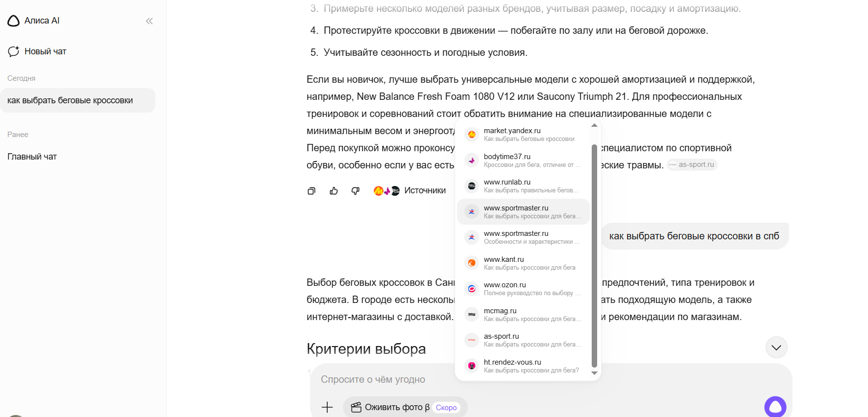868x417 pixels.
Task: Click the copy response icon
Action: pos(312,191)
